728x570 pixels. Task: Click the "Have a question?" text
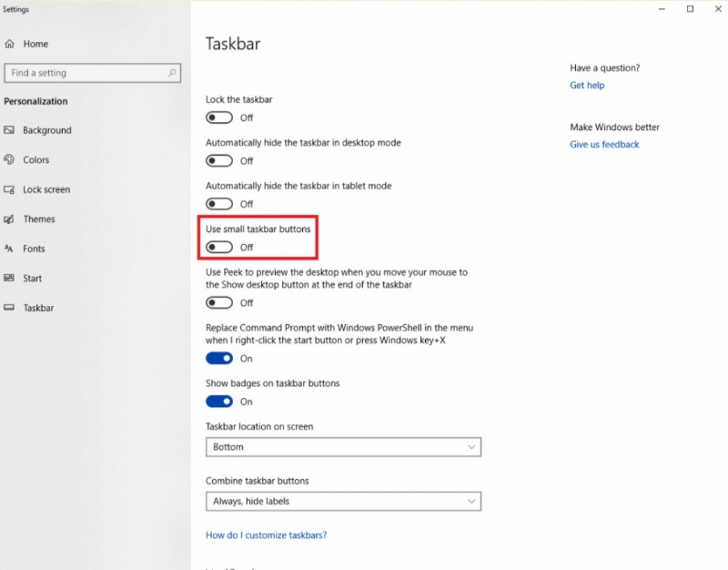tap(604, 67)
